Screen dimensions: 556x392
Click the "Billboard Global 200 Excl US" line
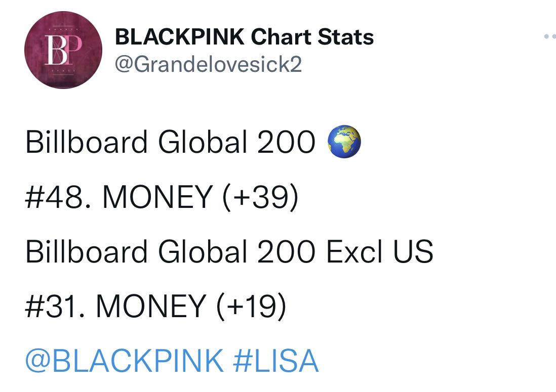[x=229, y=251]
